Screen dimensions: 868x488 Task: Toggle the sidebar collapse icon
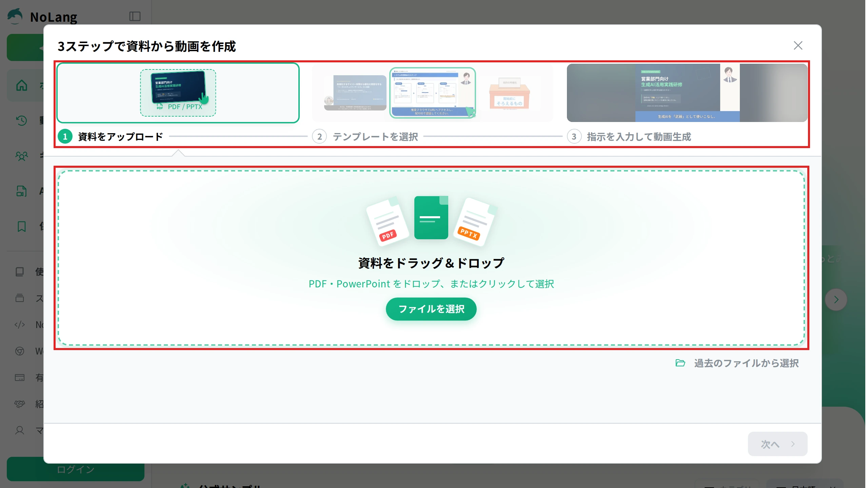135,16
